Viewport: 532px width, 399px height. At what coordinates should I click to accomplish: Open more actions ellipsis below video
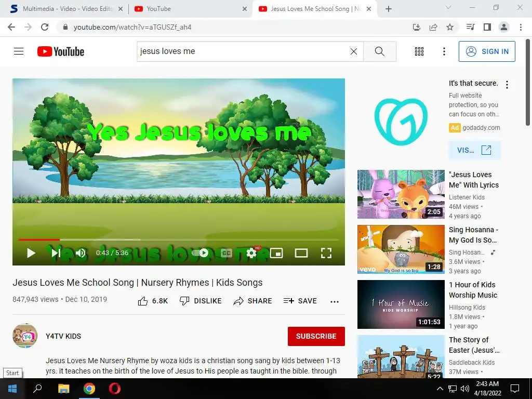pyautogui.click(x=335, y=302)
